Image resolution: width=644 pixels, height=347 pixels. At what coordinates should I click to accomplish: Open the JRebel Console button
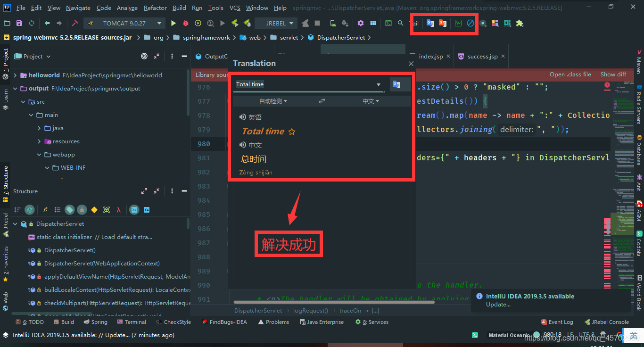pyautogui.click(x=607, y=322)
